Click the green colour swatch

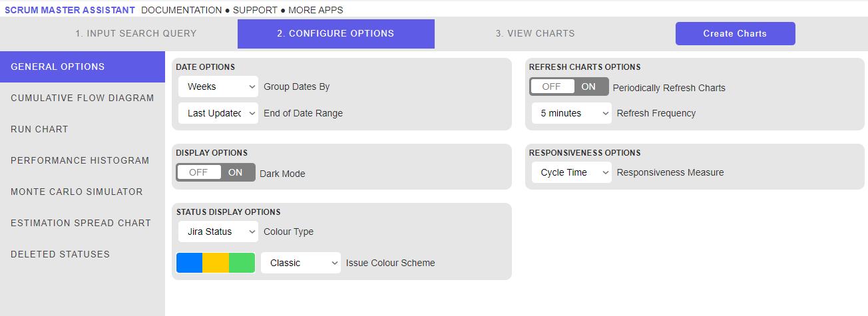tap(242, 263)
